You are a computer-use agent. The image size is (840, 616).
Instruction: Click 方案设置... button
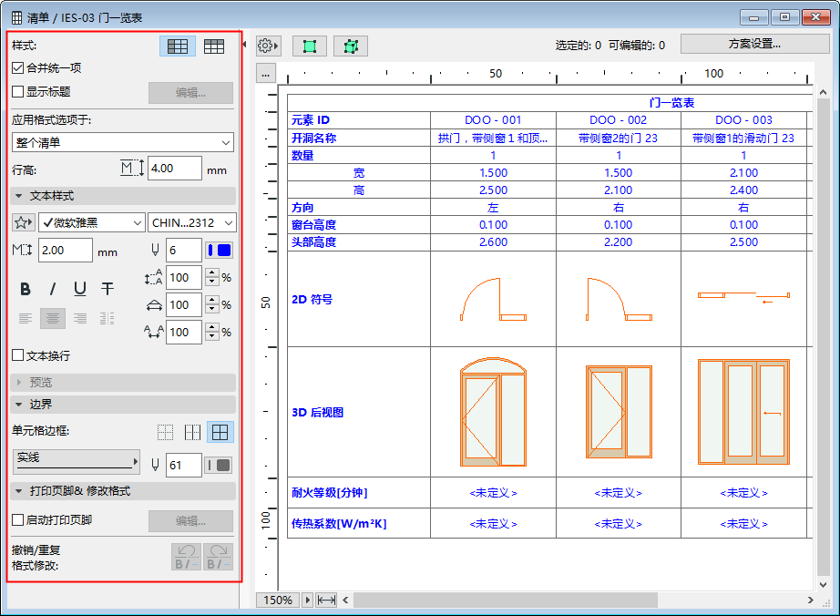[754, 44]
